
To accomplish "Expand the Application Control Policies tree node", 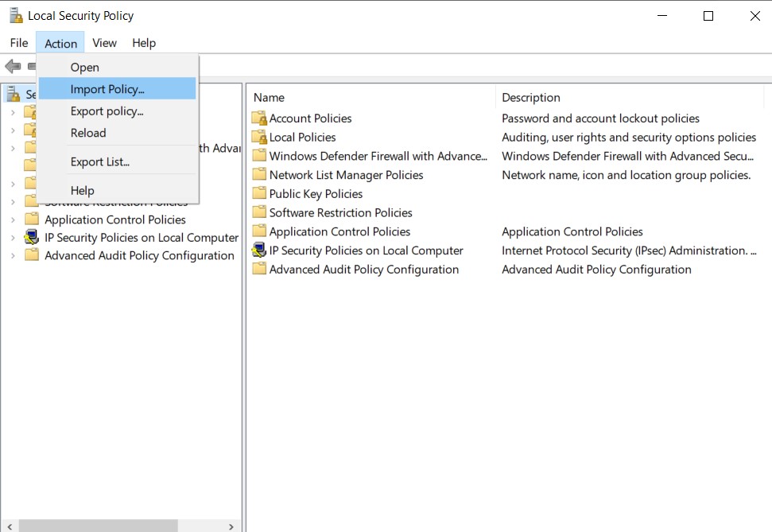I will [14, 219].
